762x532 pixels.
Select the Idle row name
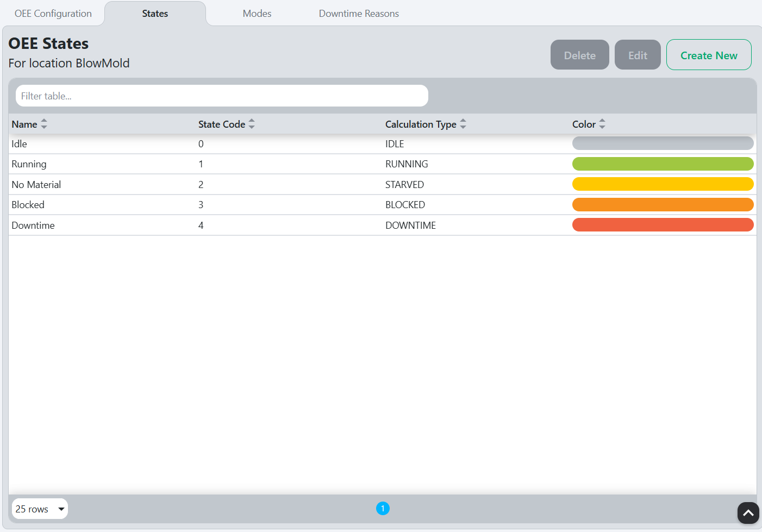[x=20, y=144]
